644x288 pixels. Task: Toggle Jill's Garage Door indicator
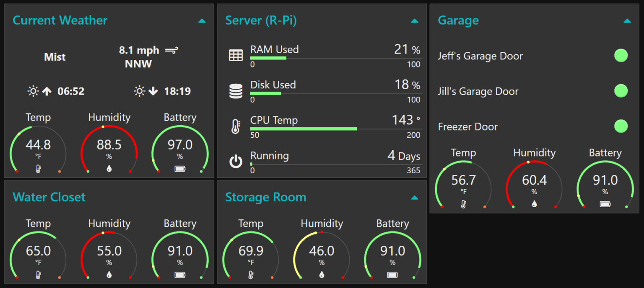[x=621, y=90]
